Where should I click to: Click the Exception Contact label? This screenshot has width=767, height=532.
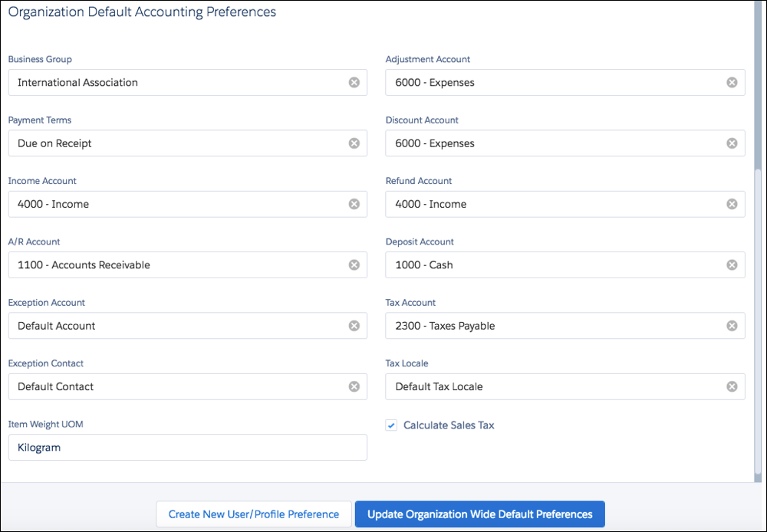[45, 363]
